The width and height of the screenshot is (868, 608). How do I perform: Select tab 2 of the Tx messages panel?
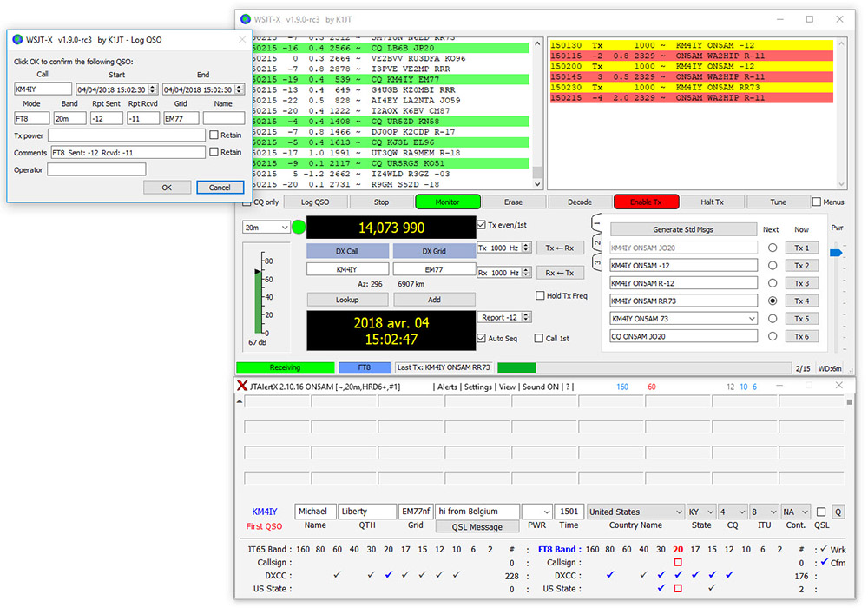coord(597,242)
